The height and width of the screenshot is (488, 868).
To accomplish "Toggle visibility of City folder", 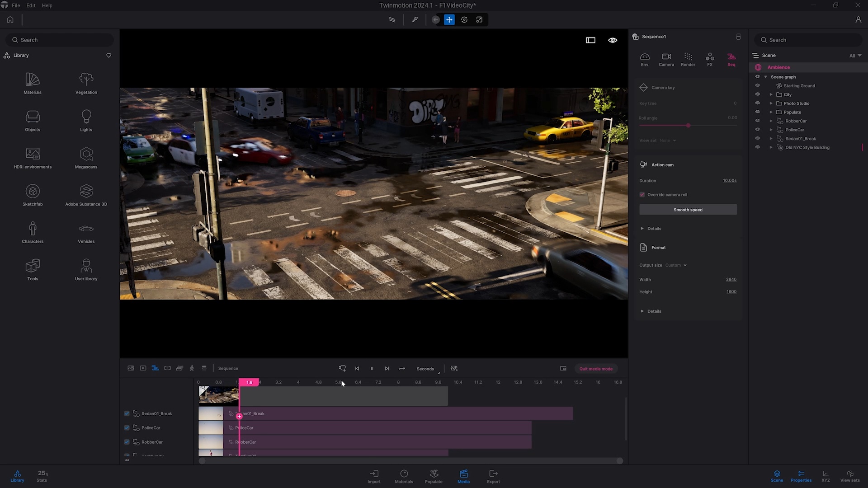I will coord(758,94).
